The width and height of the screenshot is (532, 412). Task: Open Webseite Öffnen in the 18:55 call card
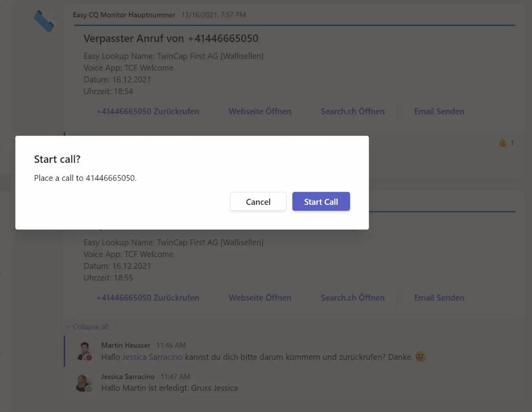pyautogui.click(x=260, y=297)
